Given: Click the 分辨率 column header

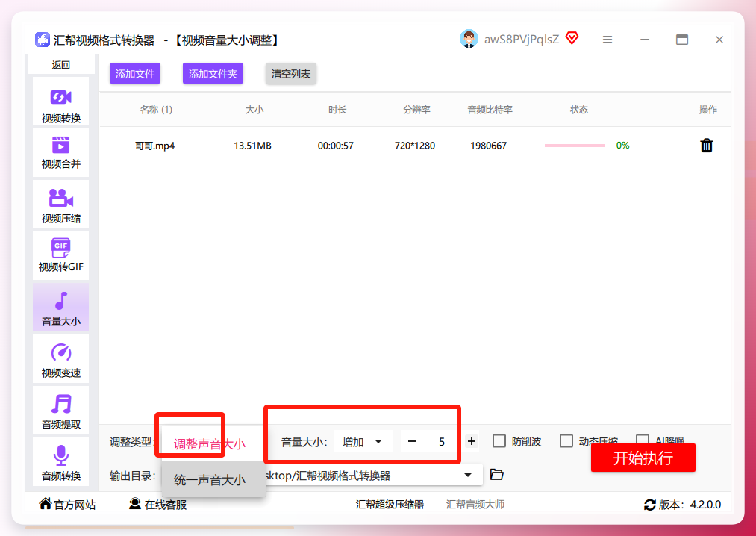Looking at the screenshot, I should [417, 110].
